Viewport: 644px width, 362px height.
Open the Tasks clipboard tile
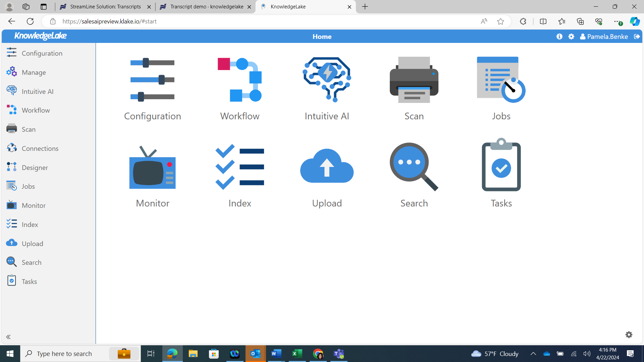[501, 175]
